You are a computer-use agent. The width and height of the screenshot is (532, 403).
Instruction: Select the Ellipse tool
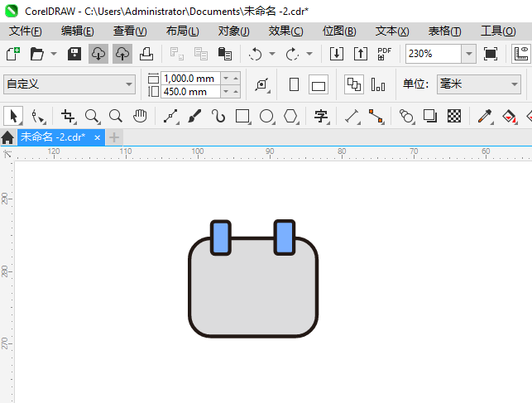pyautogui.click(x=266, y=116)
